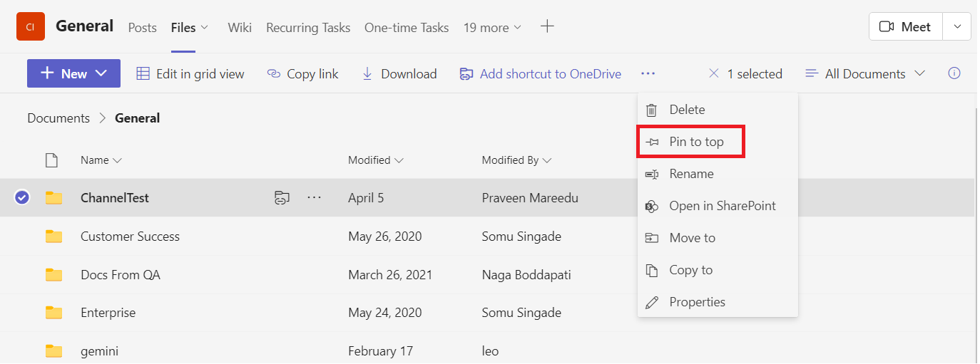Open the Recurring Tasks tab
980x364 pixels.
(x=308, y=28)
